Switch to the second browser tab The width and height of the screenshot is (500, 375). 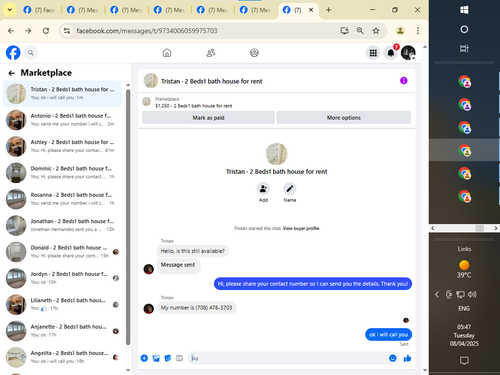click(82, 10)
